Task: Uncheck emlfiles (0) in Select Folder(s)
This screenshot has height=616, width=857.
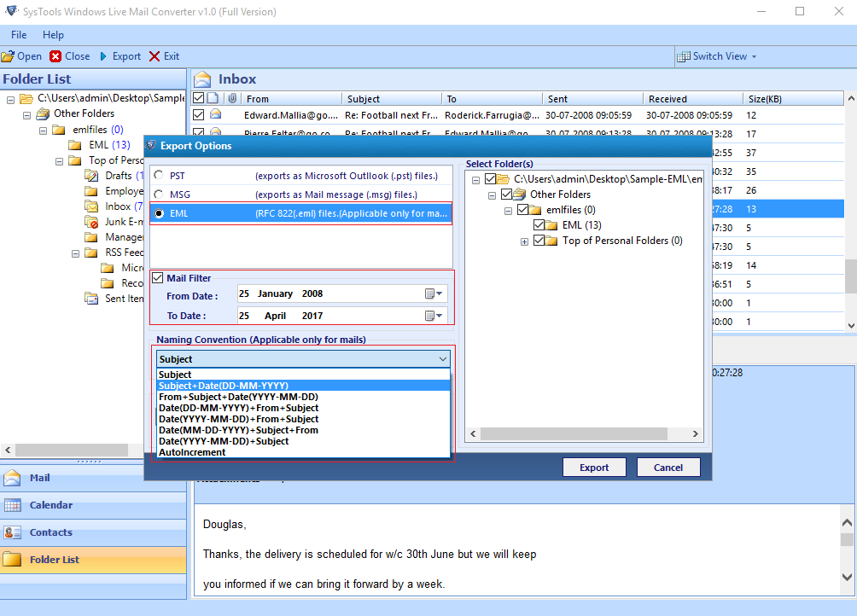Action: [523, 209]
